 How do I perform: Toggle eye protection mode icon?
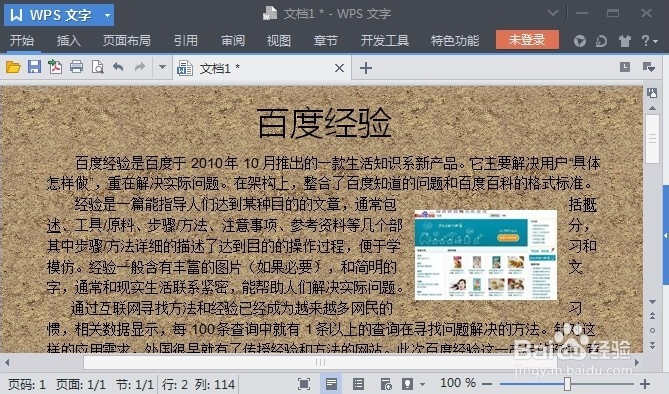click(408, 384)
